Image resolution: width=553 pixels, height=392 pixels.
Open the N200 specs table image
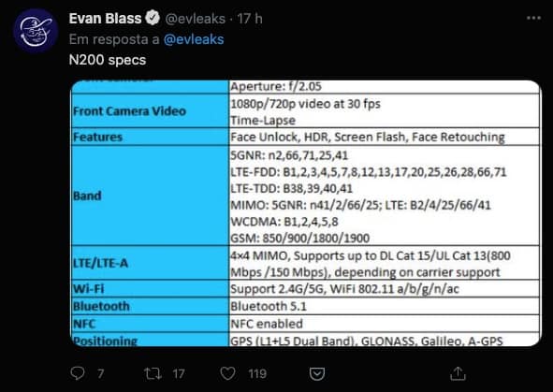click(305, 213)
